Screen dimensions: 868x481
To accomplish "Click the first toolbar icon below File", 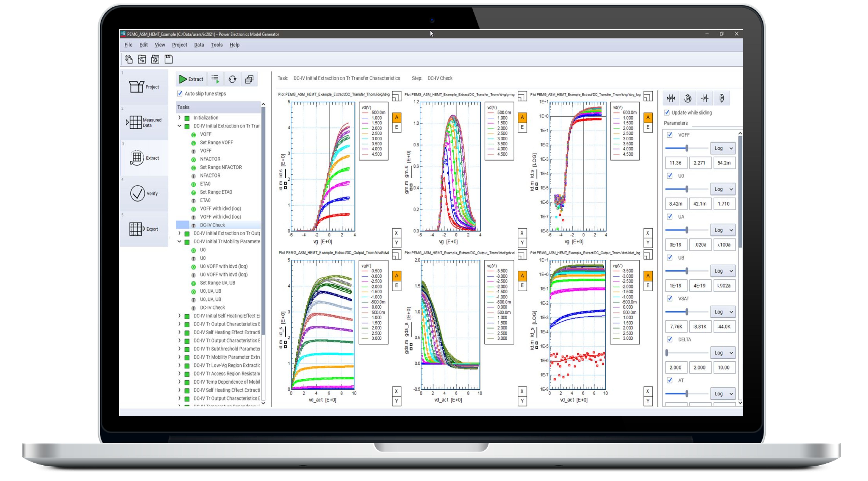I will click(x=129, y=59).
